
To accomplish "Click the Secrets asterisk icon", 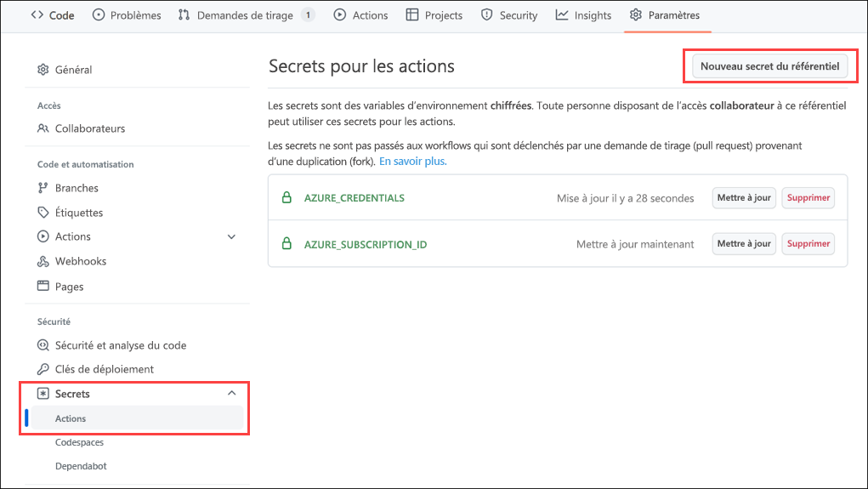I will click(x=43, y=394).
